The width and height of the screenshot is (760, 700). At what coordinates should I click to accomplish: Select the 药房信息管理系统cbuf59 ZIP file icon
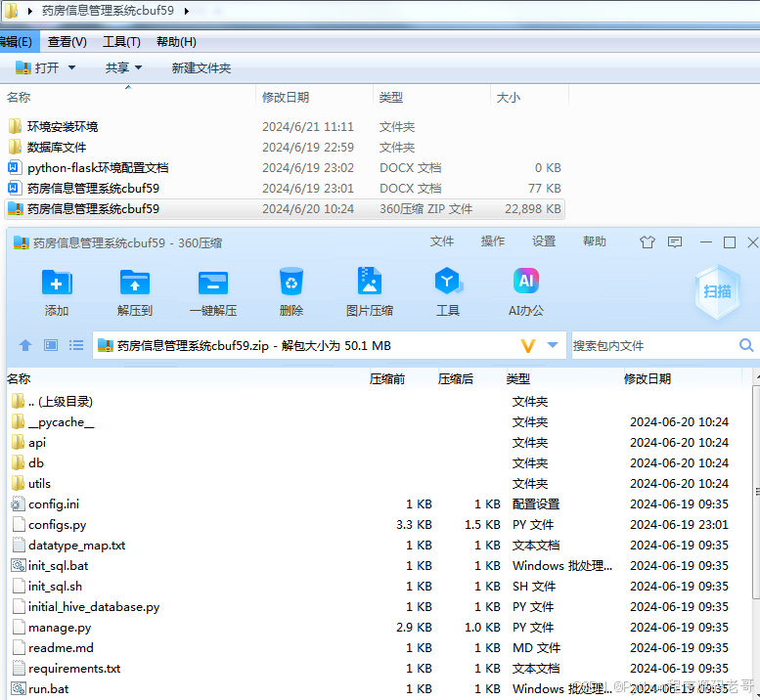16,209
